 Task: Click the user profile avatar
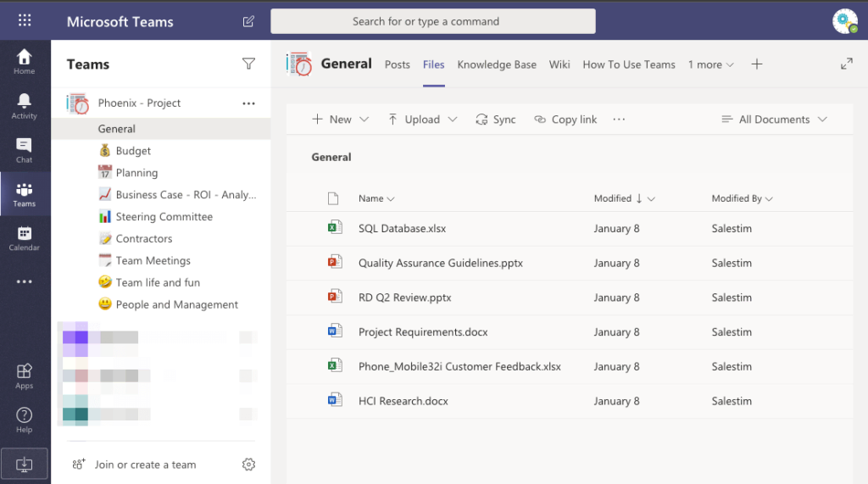(x=845, y=21)
